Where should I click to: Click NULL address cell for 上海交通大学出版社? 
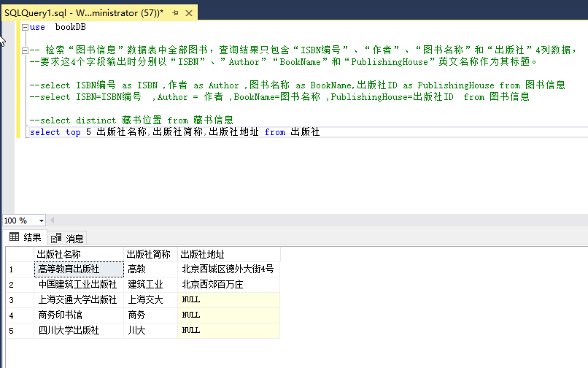click(229, 300)
